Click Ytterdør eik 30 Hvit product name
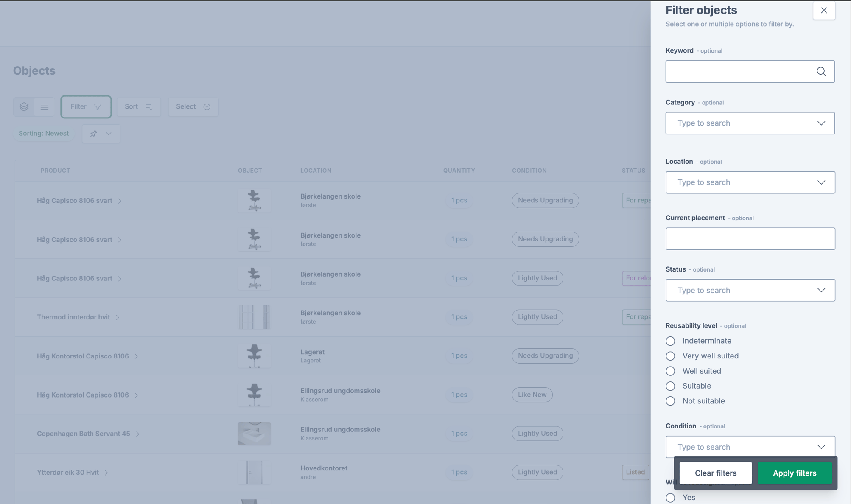 pos(68,472)
